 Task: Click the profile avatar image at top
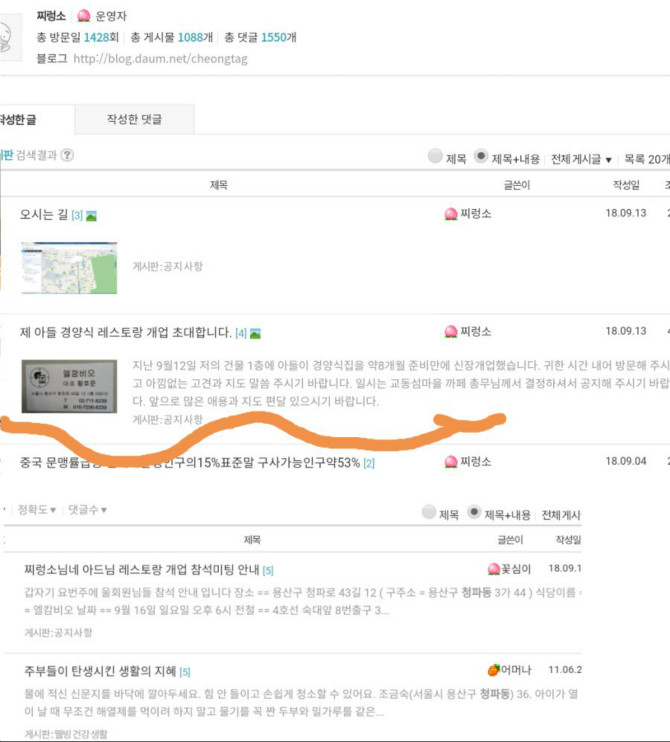[x=9, y=37]
